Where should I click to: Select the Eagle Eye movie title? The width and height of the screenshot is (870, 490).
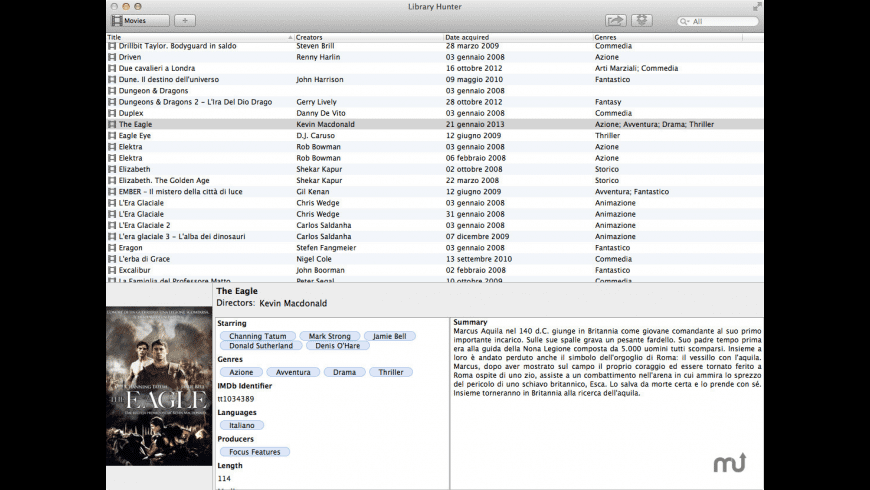[x=135, y=135]
